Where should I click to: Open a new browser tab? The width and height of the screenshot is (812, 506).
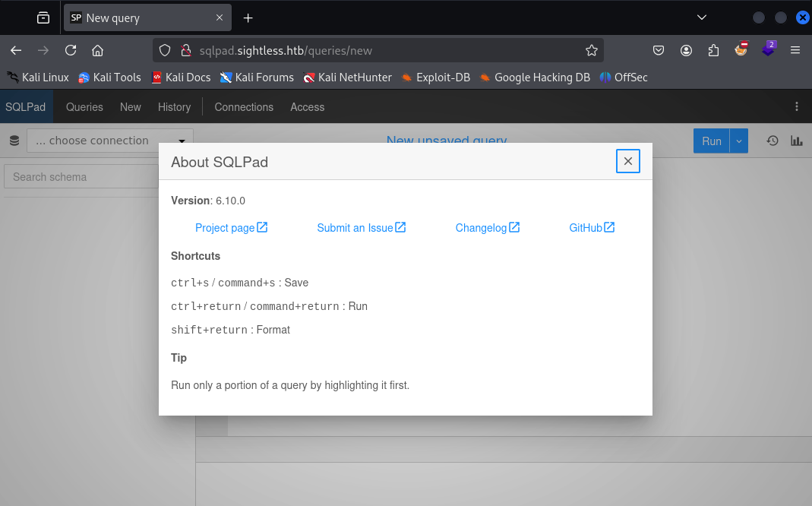[x=248, y=18]
